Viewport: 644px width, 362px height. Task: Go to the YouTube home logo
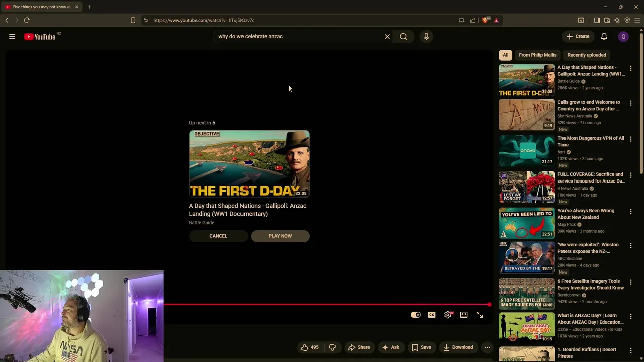[40, 36]
